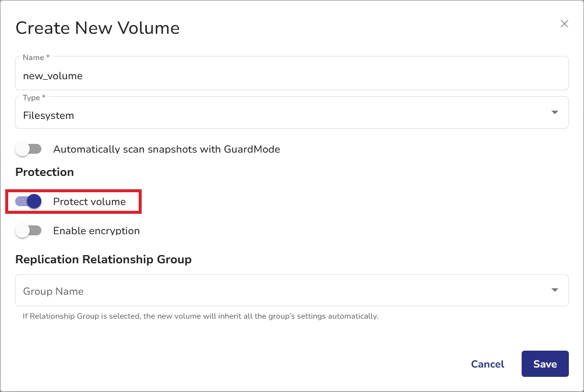Click the 'Name *' field label
The image size is (584, 392).
tap(36, 58)
